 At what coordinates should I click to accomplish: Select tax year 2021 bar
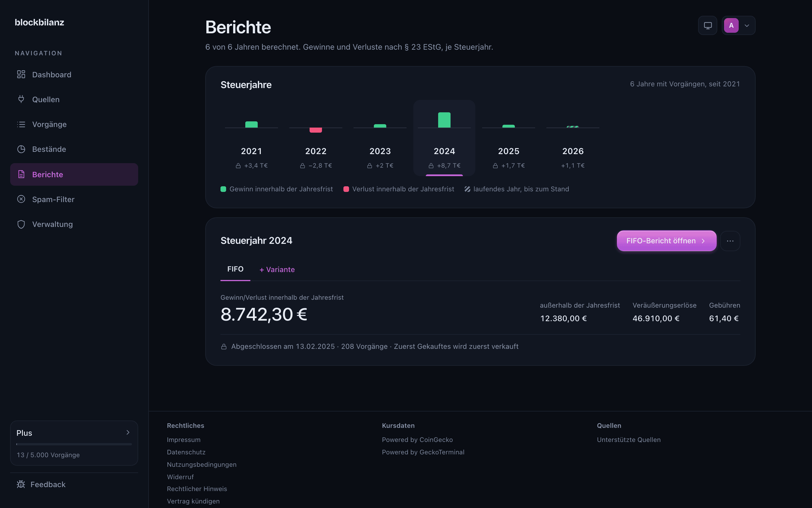coord(251,125)
